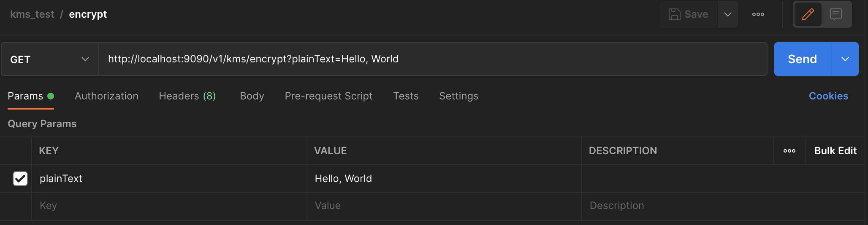The image size is (868, 225).
Task: Navigate to kms_test collection breadcrumb
Action: coord(32,14)
